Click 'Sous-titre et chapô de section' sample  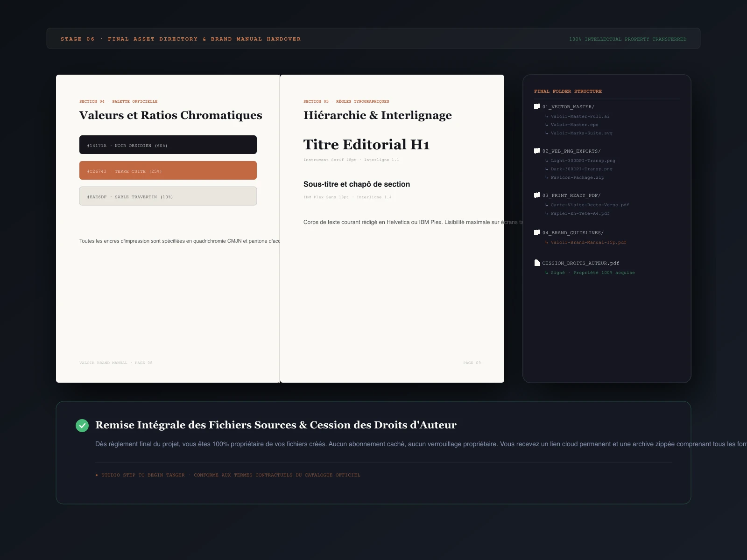pos(357,184)
